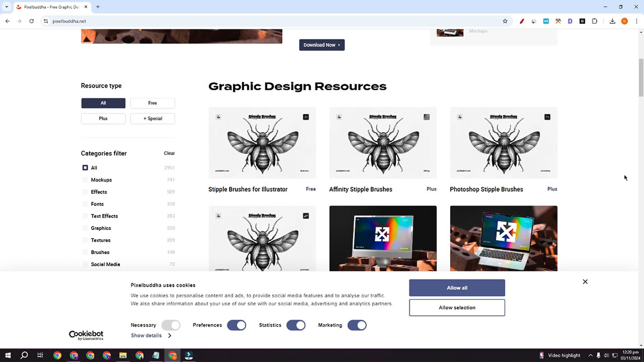Select the + Special resource type filter
This screenshot has height=362, width=644.
[x=153, y=119]
